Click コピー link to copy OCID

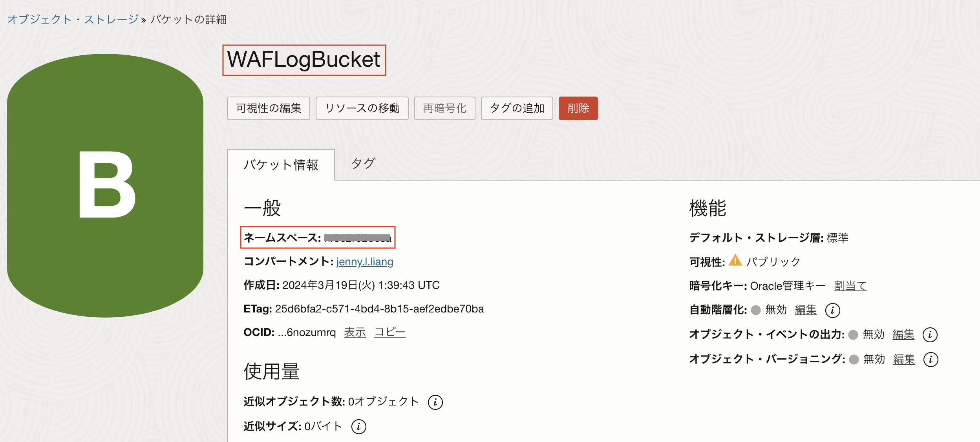tap(389, 332)
